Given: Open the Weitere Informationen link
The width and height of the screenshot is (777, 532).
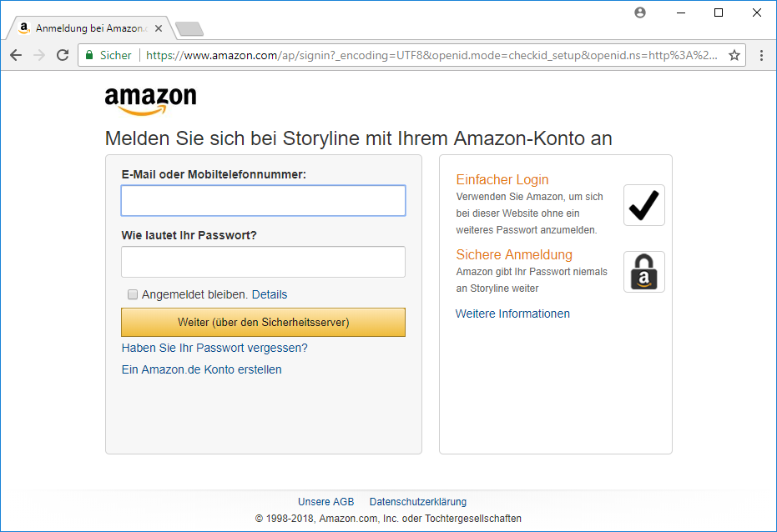Looking at the screenshot, I should point(512,314).
